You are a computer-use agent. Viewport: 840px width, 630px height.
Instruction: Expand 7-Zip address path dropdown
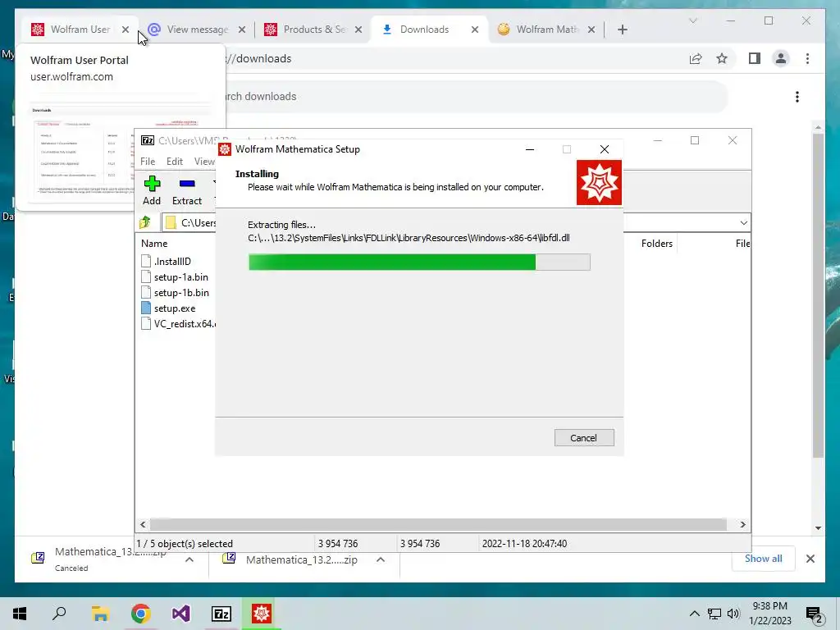point(743,222)
